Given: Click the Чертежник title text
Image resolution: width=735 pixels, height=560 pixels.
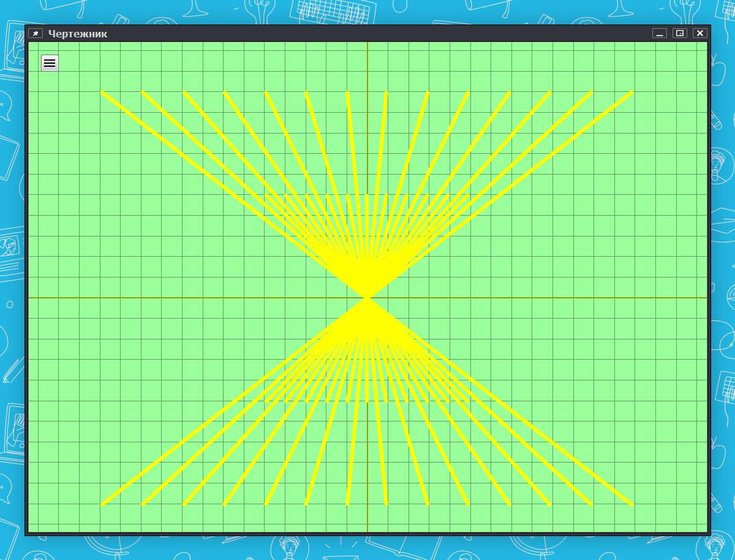Looking at the screenshot, I should point(78,34).
